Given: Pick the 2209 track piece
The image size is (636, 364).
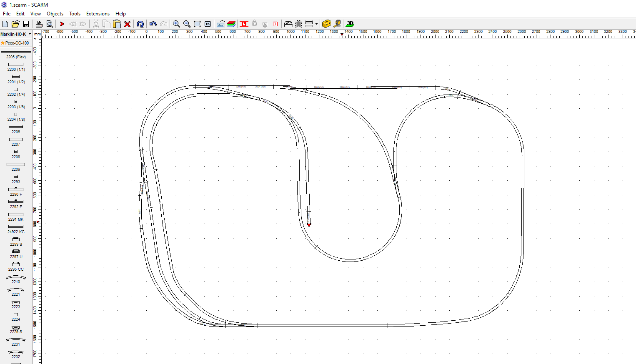Looking at the screenshot, I should tap(16, 167).
